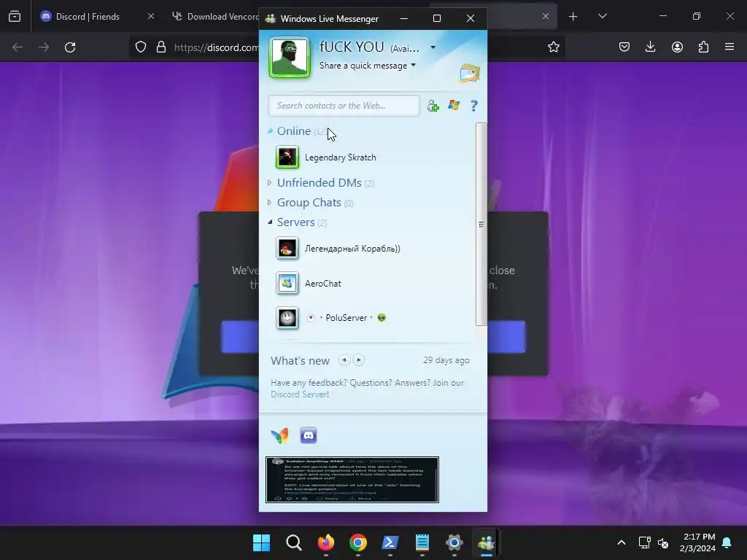The width and height of the screenshot is (747, 560).
Task: Bookmark this page with the star icon
Action: 553,47
